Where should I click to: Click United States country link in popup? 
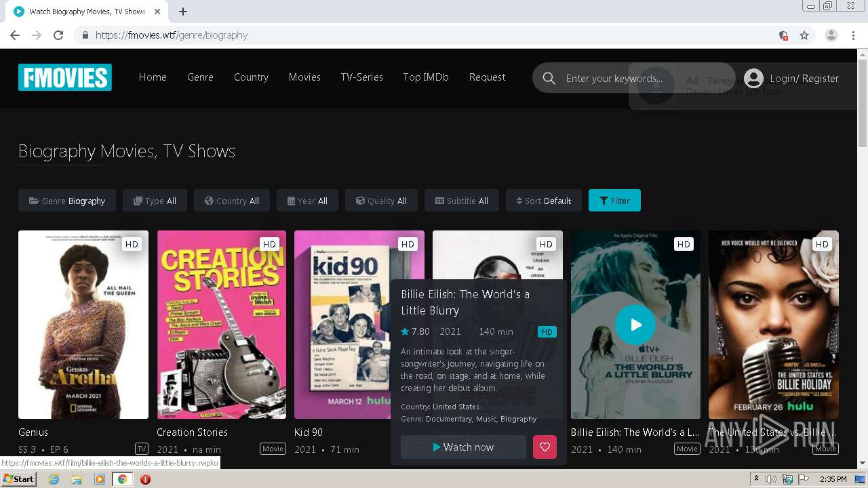click(456, 407)
